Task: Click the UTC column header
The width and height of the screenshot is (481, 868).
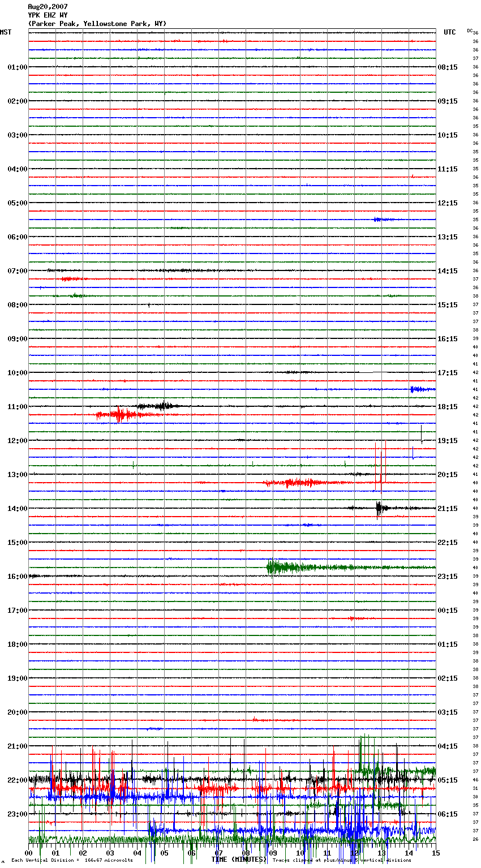Action: (449, 32)
